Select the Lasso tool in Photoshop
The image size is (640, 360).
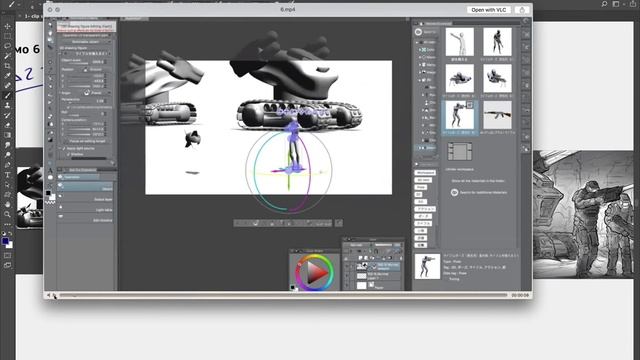tap(7, 46)
